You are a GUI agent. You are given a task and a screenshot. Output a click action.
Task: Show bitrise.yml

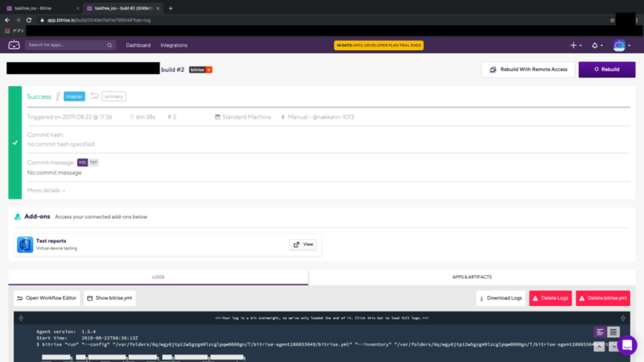pos(109,298)
